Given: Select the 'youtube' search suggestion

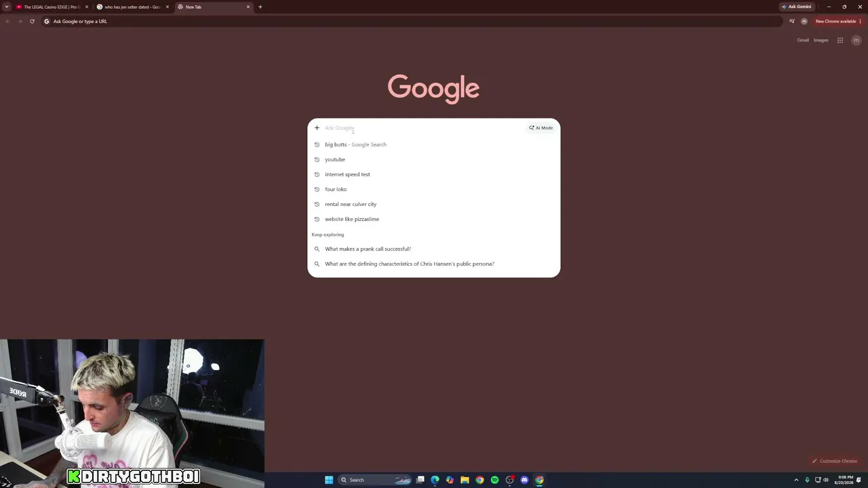Looking at the screenshot, I should 434,159.
